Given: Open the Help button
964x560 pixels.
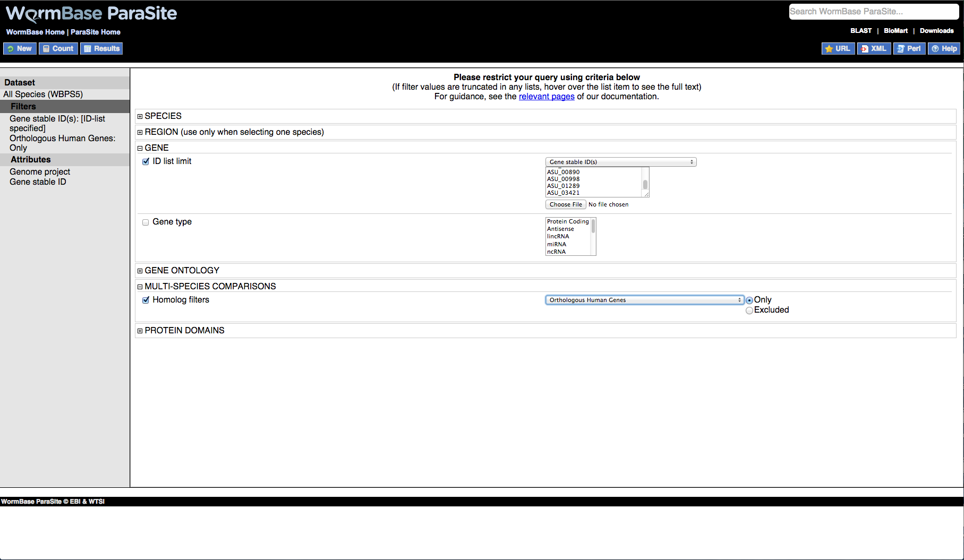Looking at the screenshot, I should click(944, 49).
